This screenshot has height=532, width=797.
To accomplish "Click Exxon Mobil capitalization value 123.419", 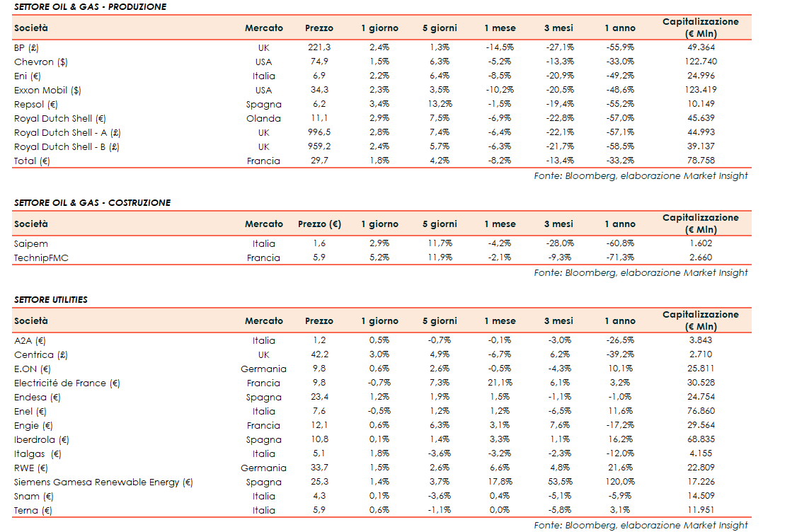I will pyautogui.click(x=699, y=90).
